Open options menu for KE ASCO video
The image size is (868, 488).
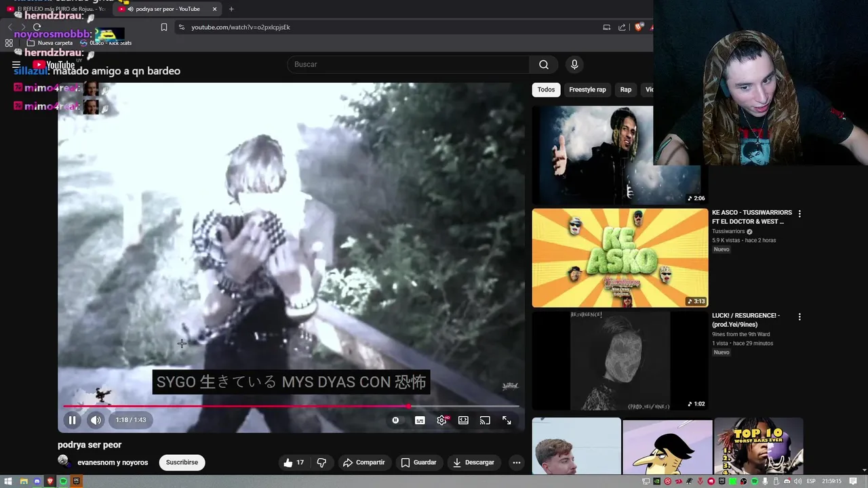pyautogui.click(x=800, y=213)
